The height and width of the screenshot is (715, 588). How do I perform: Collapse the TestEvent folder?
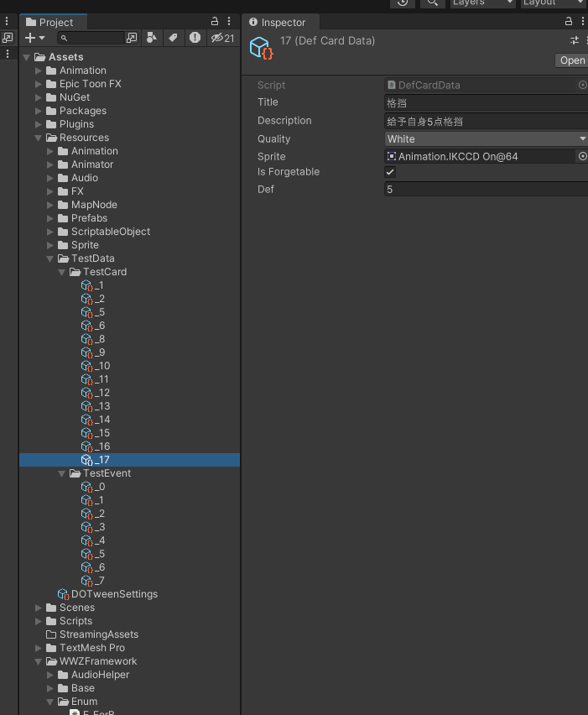[62, 474]
